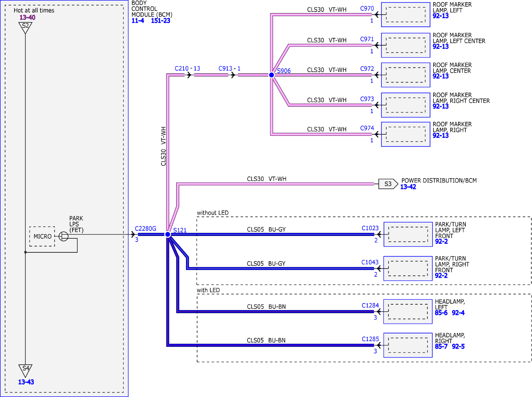
Task: Open 92-5 link for Headlamp, Right
Action: [x=458, y=347]
